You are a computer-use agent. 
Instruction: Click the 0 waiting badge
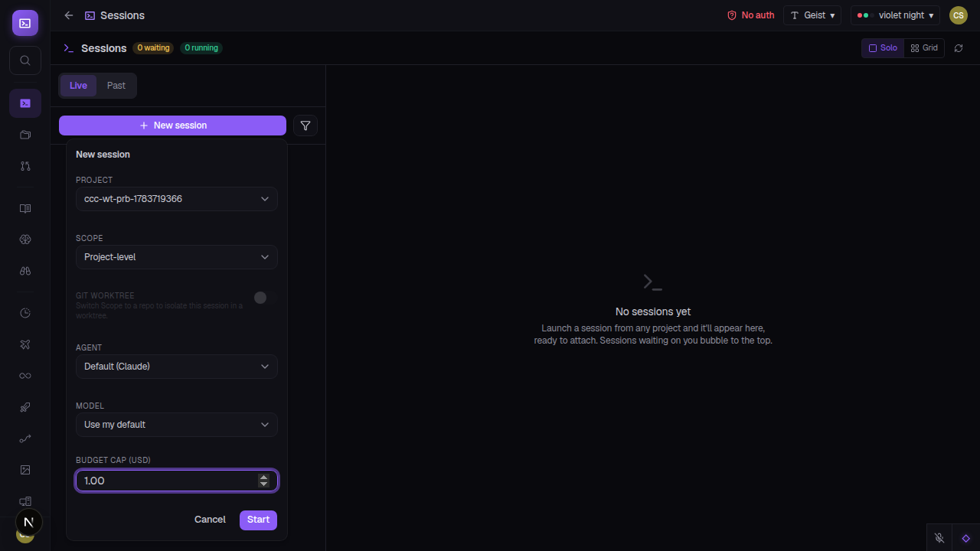(153, 48)
